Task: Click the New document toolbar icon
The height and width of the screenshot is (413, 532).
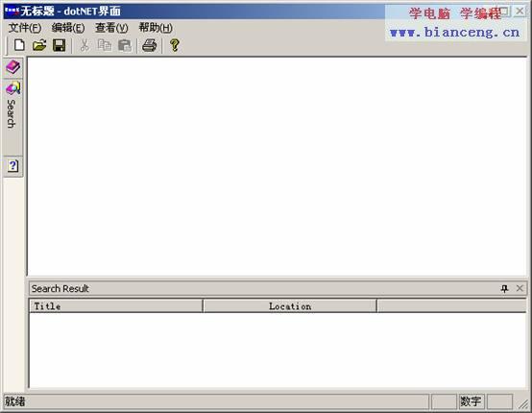Action: click(x=19, y=45)
